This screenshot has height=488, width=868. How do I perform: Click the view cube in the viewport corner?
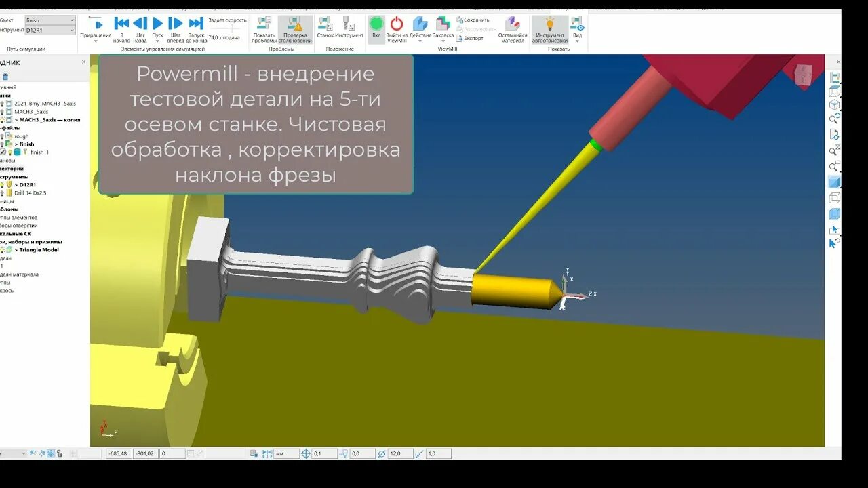click(803, 75)
